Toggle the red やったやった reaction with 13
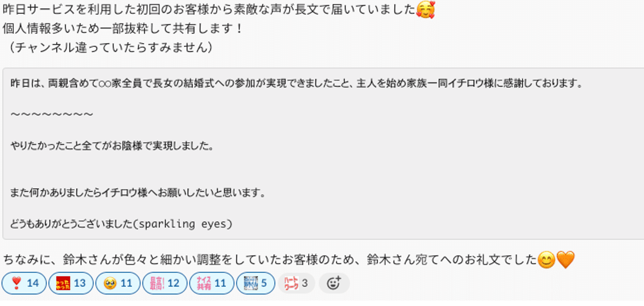Viewport: 644px width, 306px height. click(x=71, y=283)
